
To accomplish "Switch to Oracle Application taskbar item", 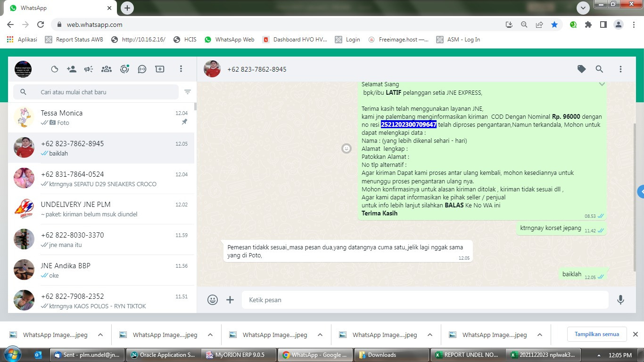I will click(163, 355).
